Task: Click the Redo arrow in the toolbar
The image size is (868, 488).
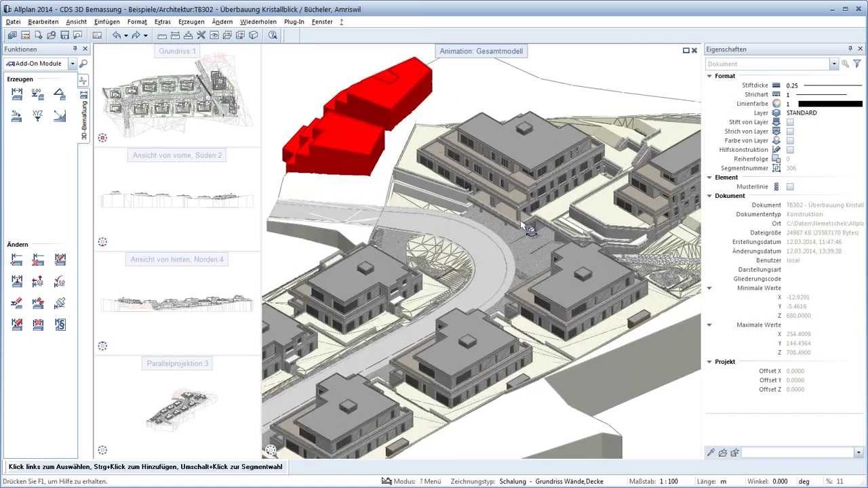Action: point(136,35)
